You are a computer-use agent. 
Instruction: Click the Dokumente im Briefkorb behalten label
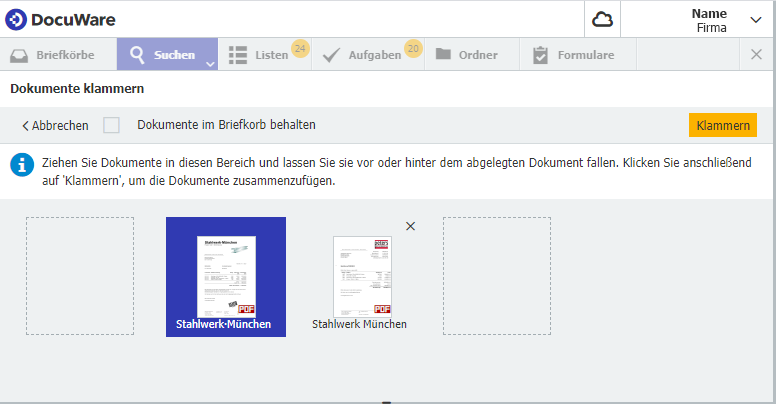point(226,125)
